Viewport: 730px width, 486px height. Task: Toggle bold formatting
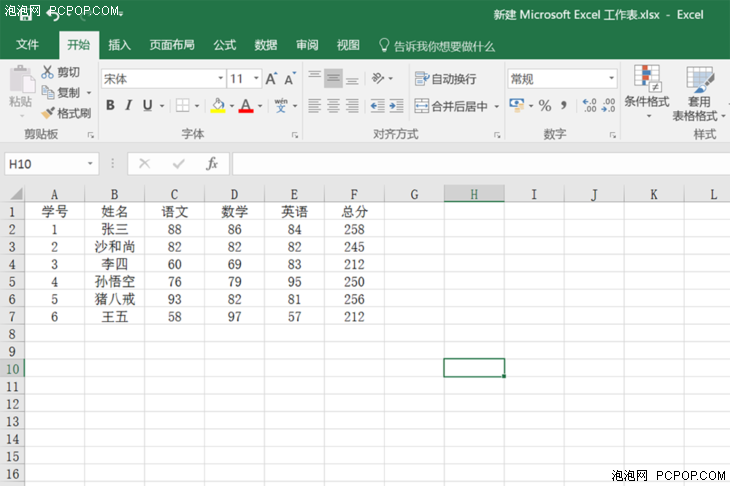point(110,106)
